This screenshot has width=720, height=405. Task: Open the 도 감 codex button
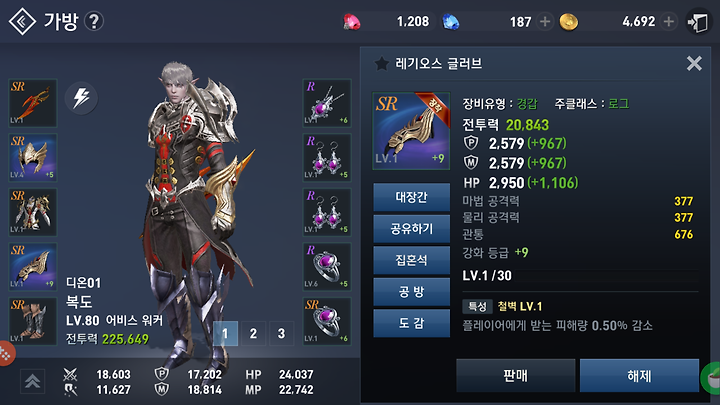pyautogui.click(x=411, y=323)
